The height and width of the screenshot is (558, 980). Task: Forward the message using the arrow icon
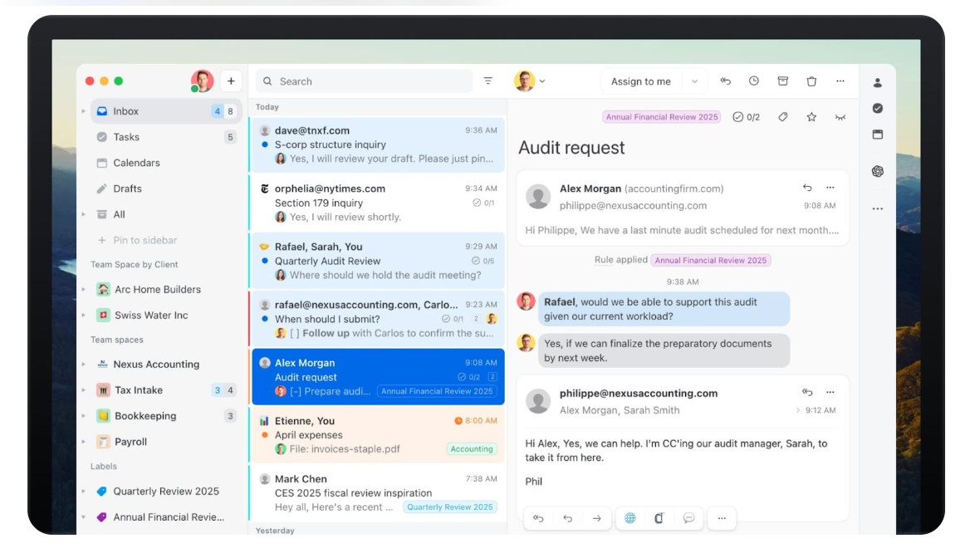596,517
